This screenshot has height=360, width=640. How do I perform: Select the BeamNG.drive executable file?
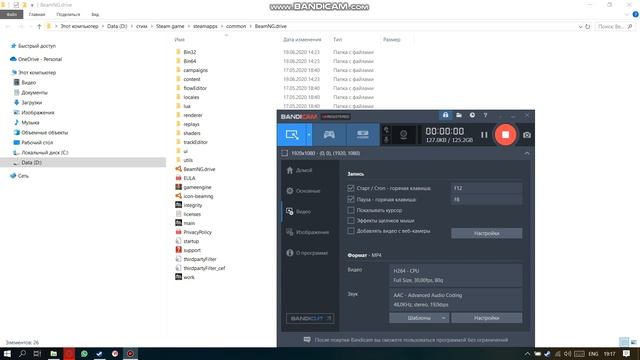point(199,169)
